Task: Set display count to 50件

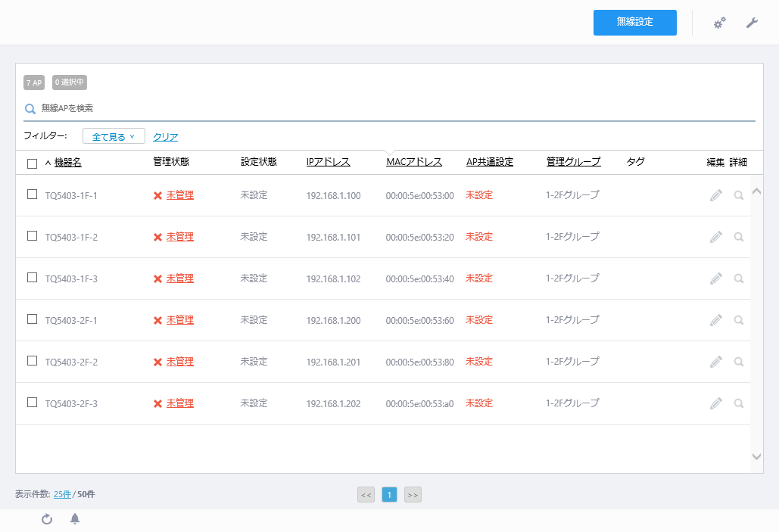Action: [86, 494]
